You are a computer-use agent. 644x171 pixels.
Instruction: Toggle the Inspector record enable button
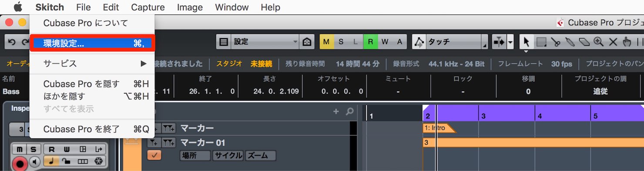pos(20,164)
